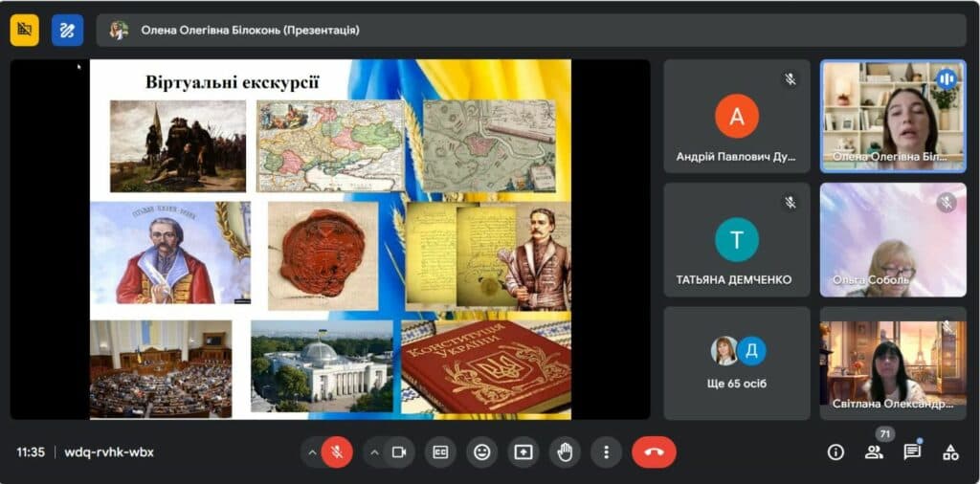Unmute the microphone with the red mic button
The width and height of the screenshot is (980, 484).
[x=337, y=452]
